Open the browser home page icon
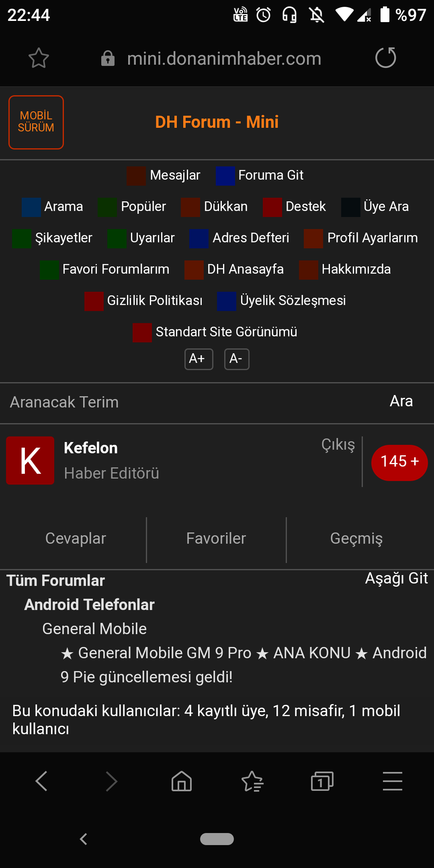The height and width of the screenshot is (868, 434). (182, 781)
